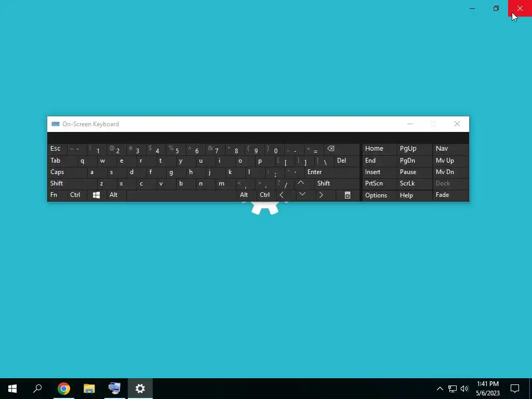The image size is (532, 399).
Task: Open the volume control in system tray
Action: click(x=464, y=389)
